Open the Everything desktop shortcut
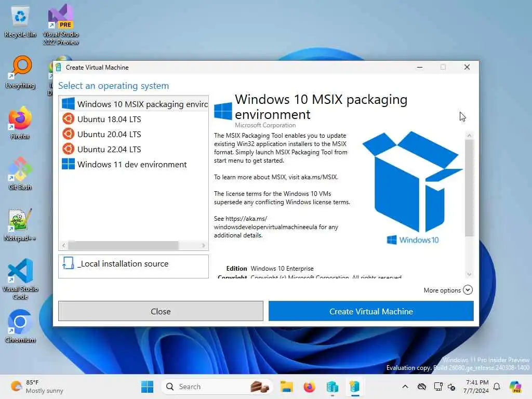Image resolution: width=532 pixels, height=399 pixels. click(20, 72)
